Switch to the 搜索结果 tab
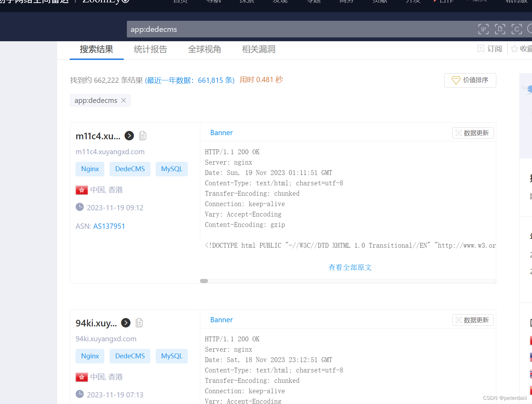The image size is (532, 404). point(97,50)
